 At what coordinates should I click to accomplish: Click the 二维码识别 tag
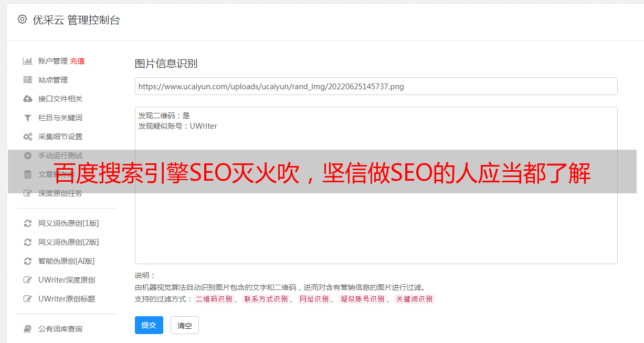pos(214,299)
